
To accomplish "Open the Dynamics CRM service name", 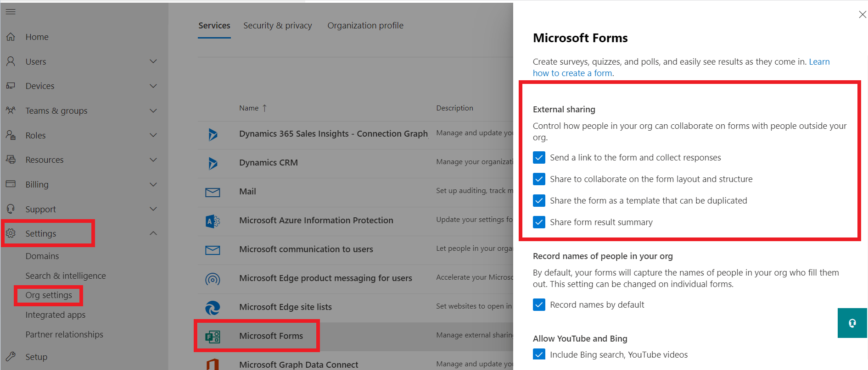I will [x=269, y=163].
